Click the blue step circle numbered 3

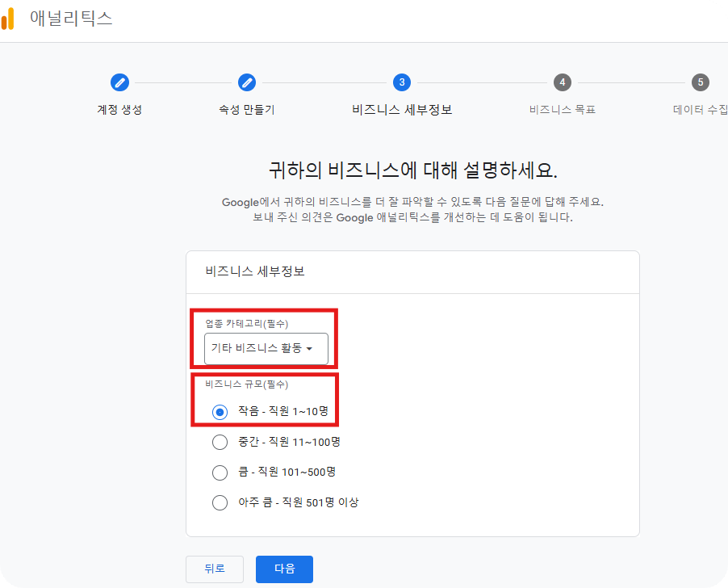(x=401, y=82)
